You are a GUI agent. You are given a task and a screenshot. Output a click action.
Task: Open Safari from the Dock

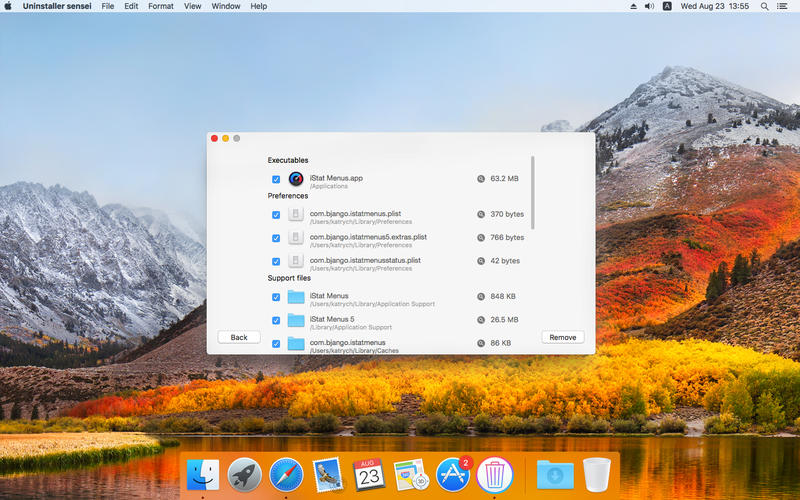(286, 474)
